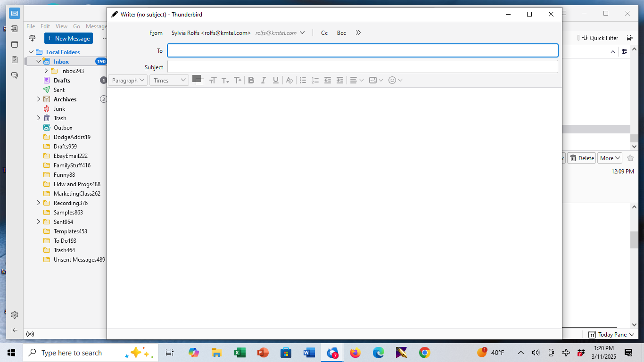644x362 pixels.
Task: Launch Google Chrome from the taskbar
Action: click(x=425, y=353)
